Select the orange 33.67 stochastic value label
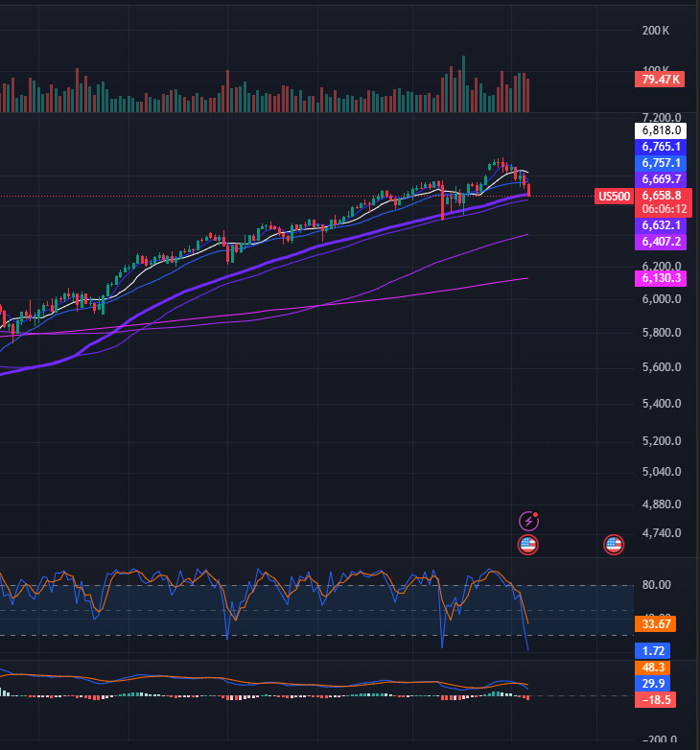This screenshot has width=700, height=750. (x=655, y=623)
